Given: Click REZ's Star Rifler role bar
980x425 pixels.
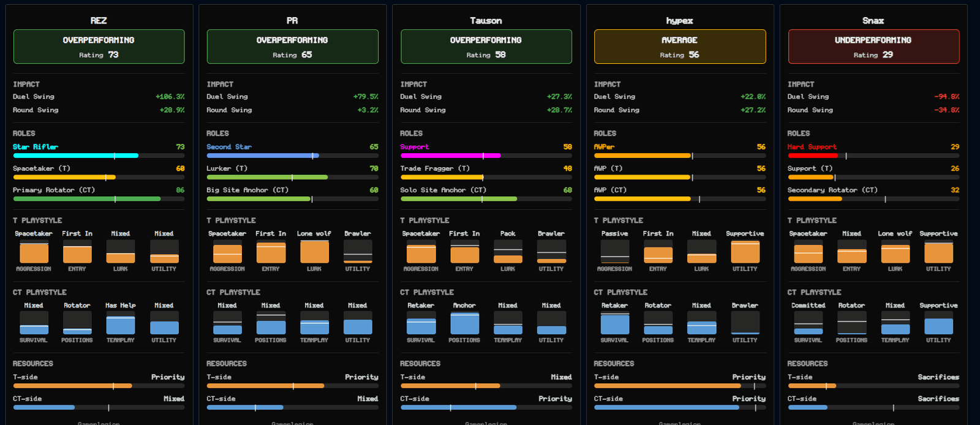Looking at the screenshot, I should click(x=99, y=156).
